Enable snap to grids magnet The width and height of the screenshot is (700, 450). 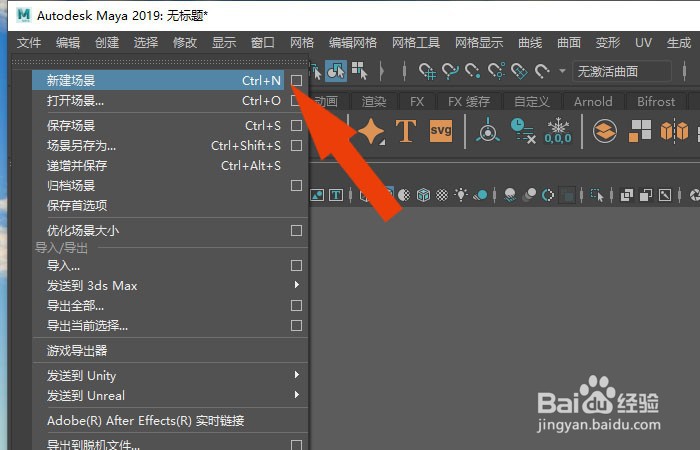[427, 71]
